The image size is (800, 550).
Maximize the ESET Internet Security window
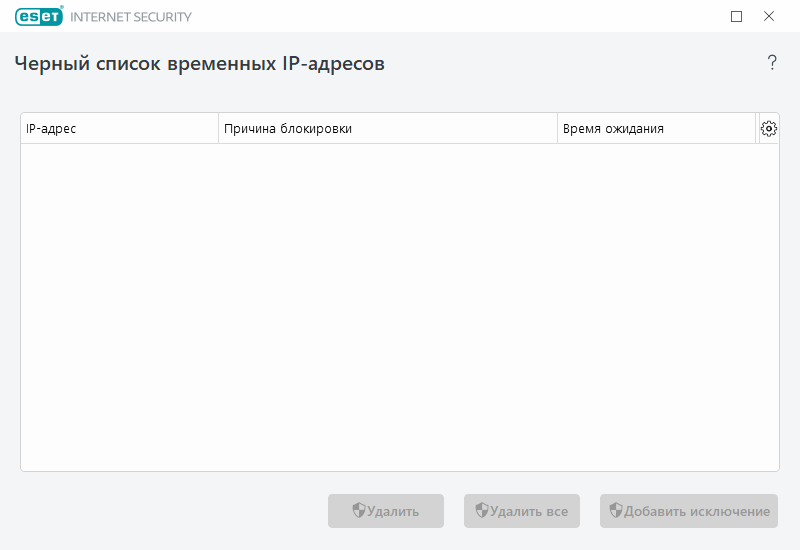coord(736,16)
